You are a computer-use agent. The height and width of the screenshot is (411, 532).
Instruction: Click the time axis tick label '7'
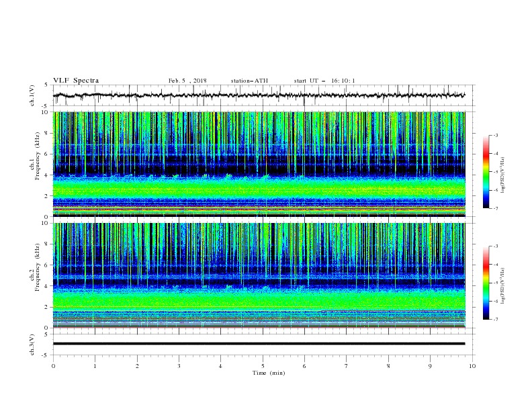347,366
